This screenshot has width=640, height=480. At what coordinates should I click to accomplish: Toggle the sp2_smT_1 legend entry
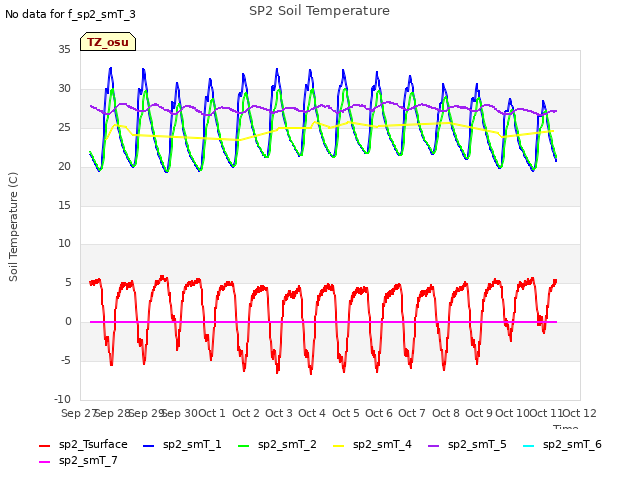(182, 444)
